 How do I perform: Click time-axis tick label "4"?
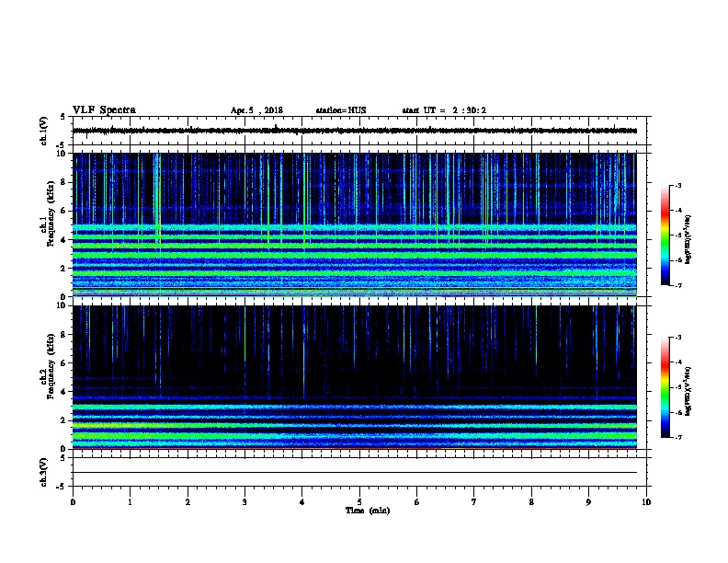302,501
